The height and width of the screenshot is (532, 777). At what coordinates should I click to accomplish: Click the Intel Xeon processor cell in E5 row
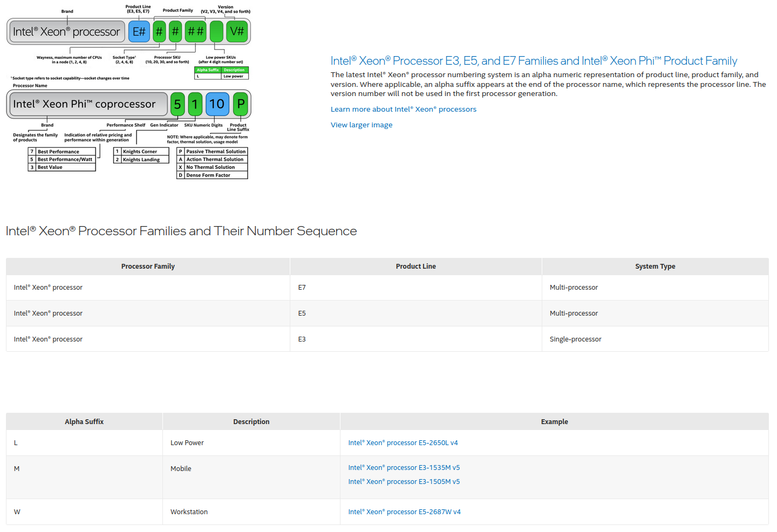click(x=148, y=313)
